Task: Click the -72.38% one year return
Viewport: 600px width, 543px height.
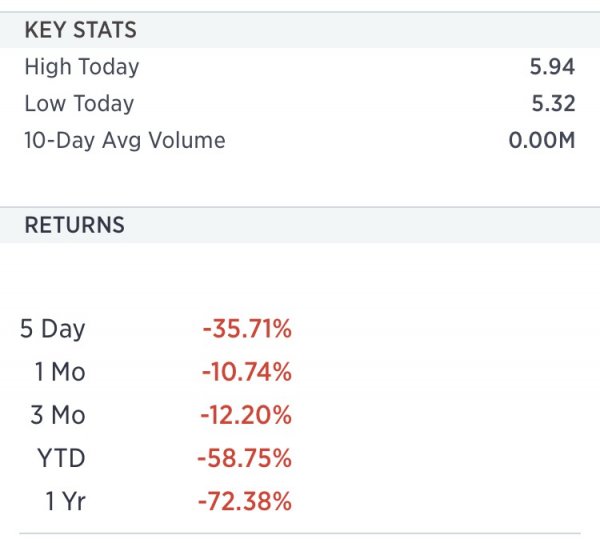Action: click(245, 501)
